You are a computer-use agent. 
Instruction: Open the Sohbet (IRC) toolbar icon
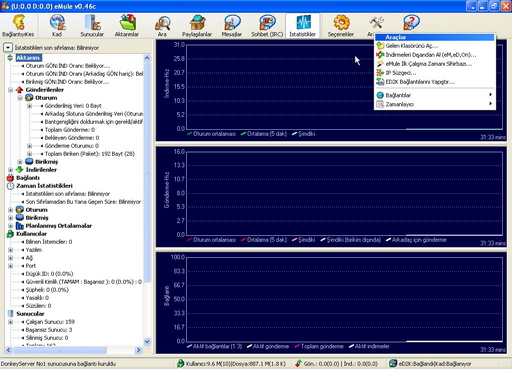[267, 25]
